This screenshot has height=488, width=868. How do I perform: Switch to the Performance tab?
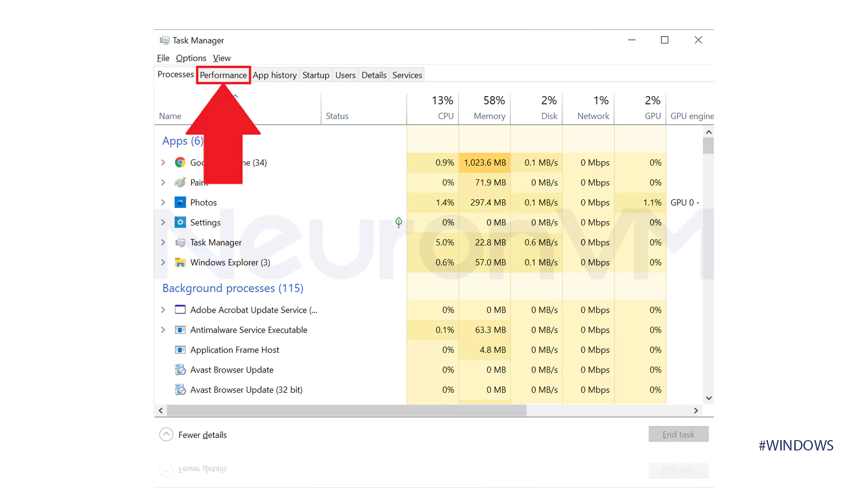tap(223, 75)
